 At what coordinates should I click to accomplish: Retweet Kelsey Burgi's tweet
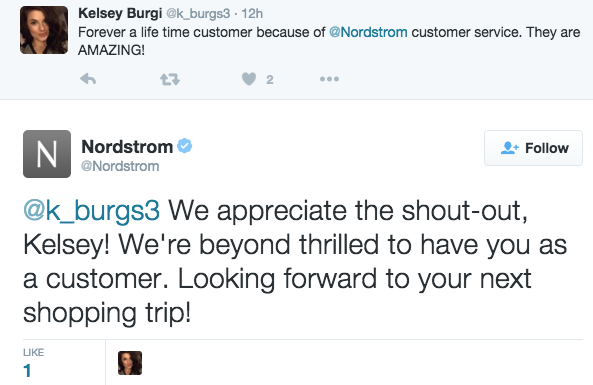[170, 79]
